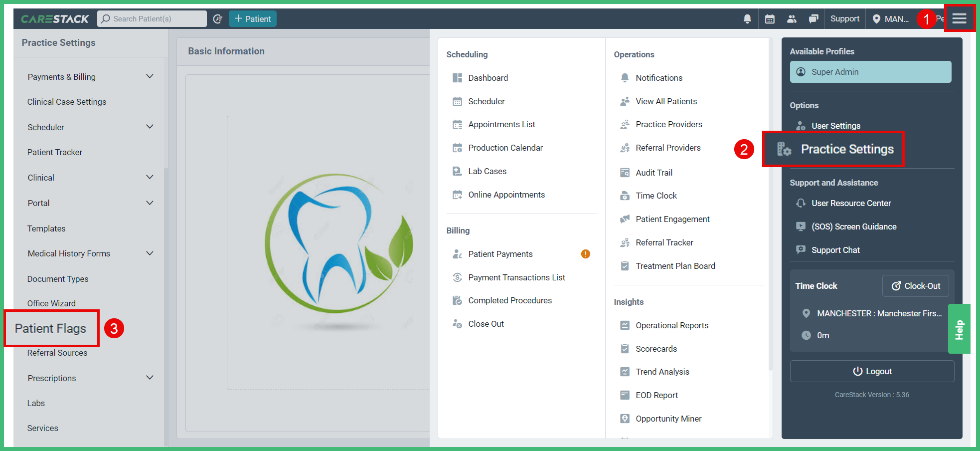Click the Search Patient(s) field
The height and width of the screenshot is (451, 980).
tap(152, 18)
